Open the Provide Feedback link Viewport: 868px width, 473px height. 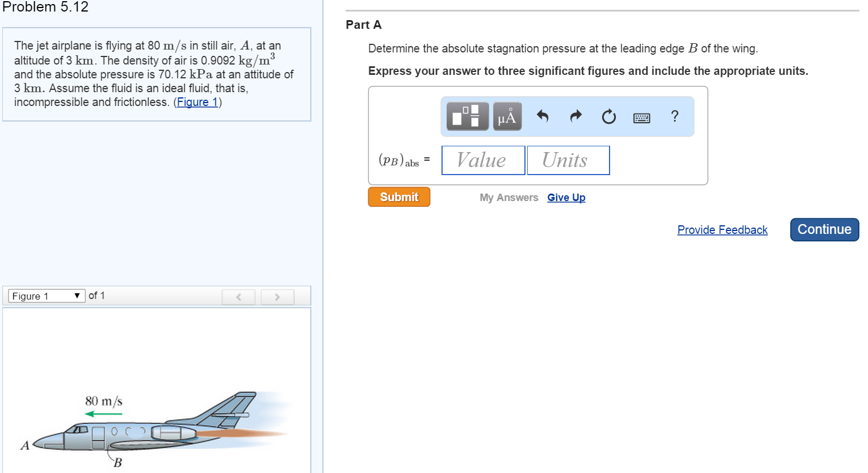(x=722, y=229)
